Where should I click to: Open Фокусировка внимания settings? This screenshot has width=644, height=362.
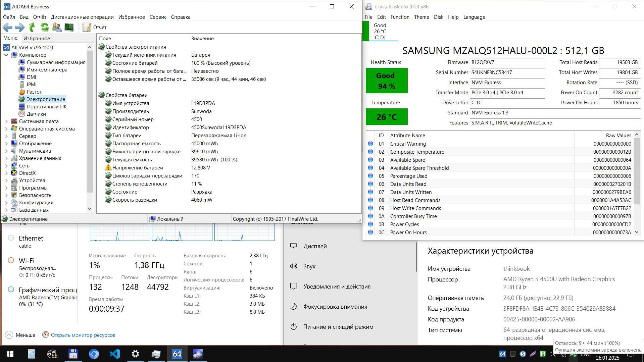pyautogui.click(x=350, y=306)
